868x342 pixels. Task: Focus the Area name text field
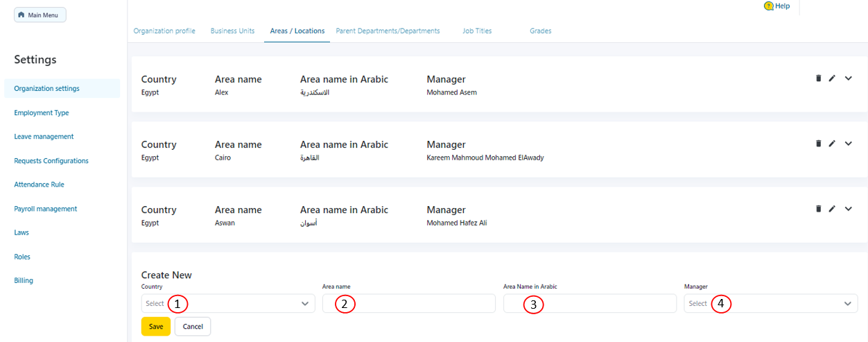coord(409,304)
